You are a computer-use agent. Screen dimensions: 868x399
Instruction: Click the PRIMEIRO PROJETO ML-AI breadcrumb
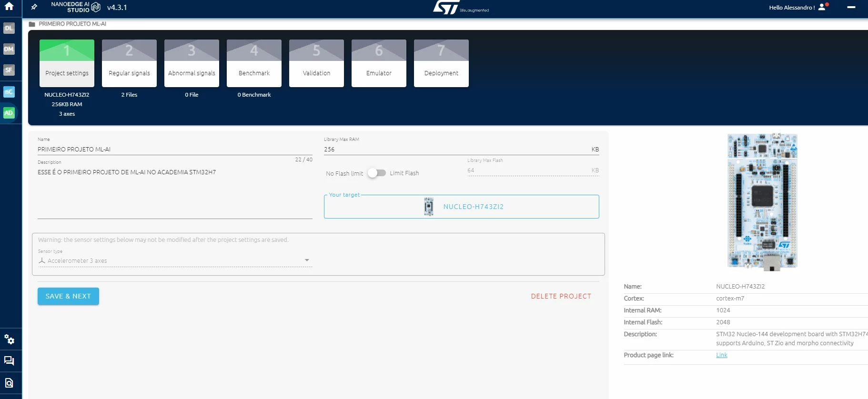(x=72, y=24)
